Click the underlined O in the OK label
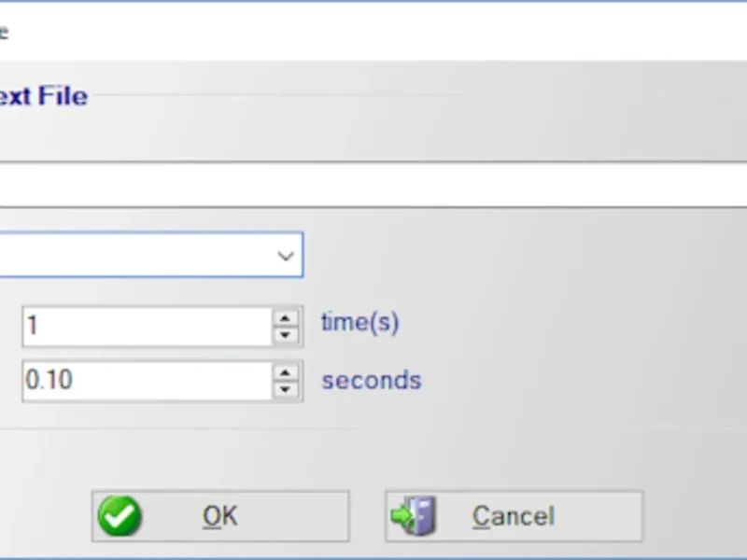747x560 pixels. (x=210, y=516)
